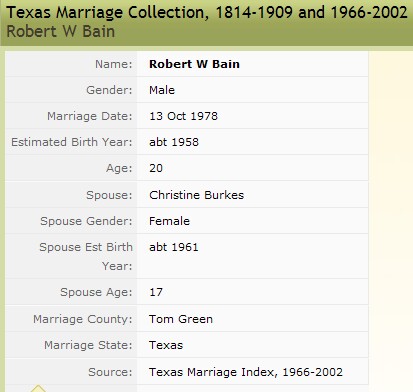The image size is (413, 392).
Task: Select the marriage date 13 Oct 1978
Action: click(x=183, y=116)
